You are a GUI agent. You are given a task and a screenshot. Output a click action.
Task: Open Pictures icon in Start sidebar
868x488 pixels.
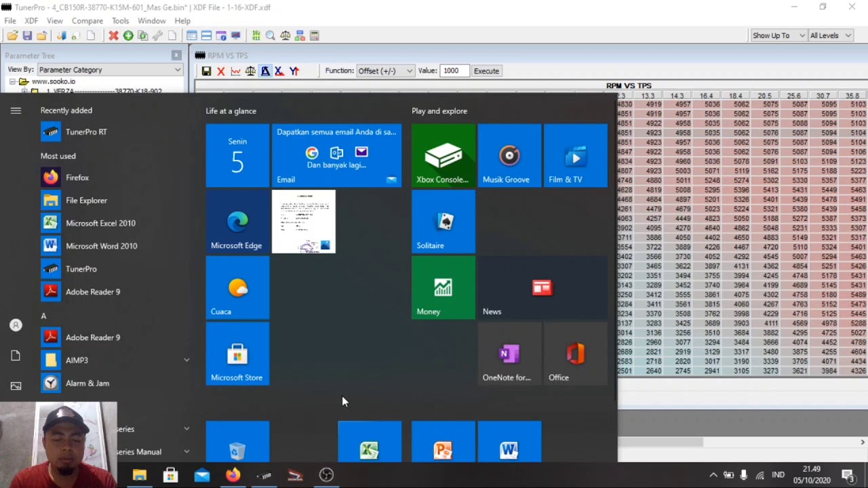pyautogui.click(x=16, y=386)
